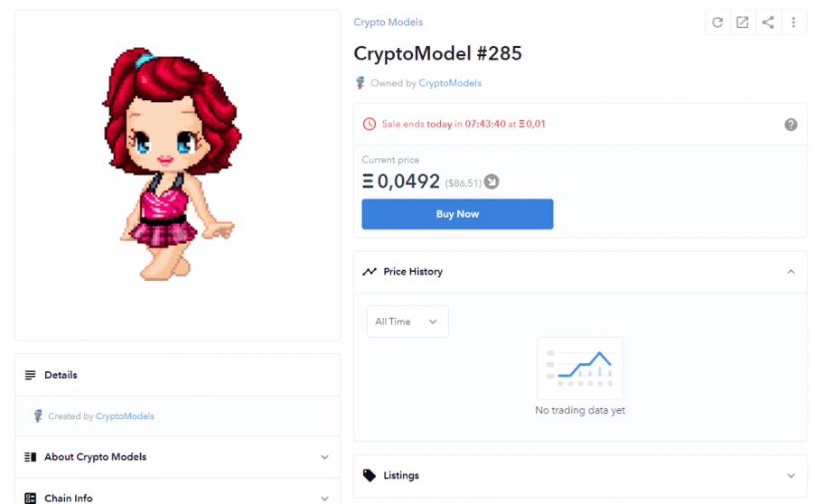Click the price decline arrow icon
Screen dimensions: 815x504
tap(492, 182)
